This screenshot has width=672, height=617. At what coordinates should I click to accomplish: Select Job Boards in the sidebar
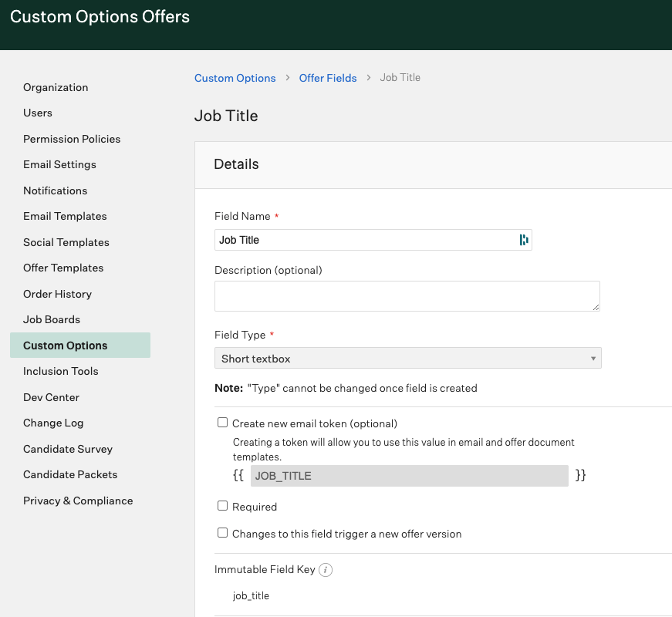[52, 319]
